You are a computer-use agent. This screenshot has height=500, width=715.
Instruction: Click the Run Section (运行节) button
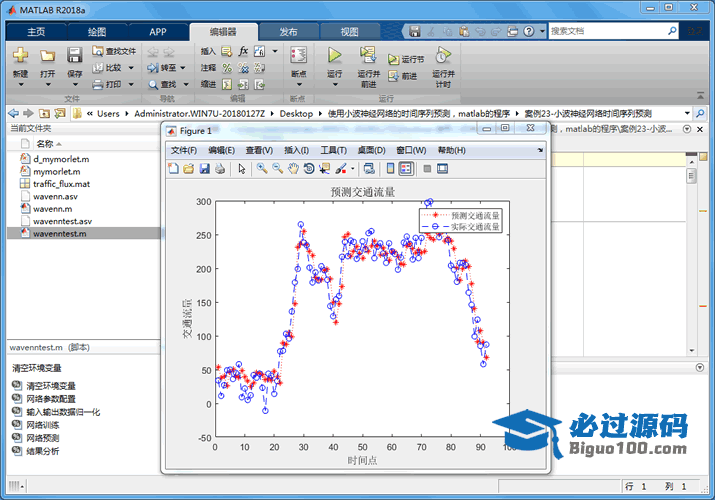point(406,59)
